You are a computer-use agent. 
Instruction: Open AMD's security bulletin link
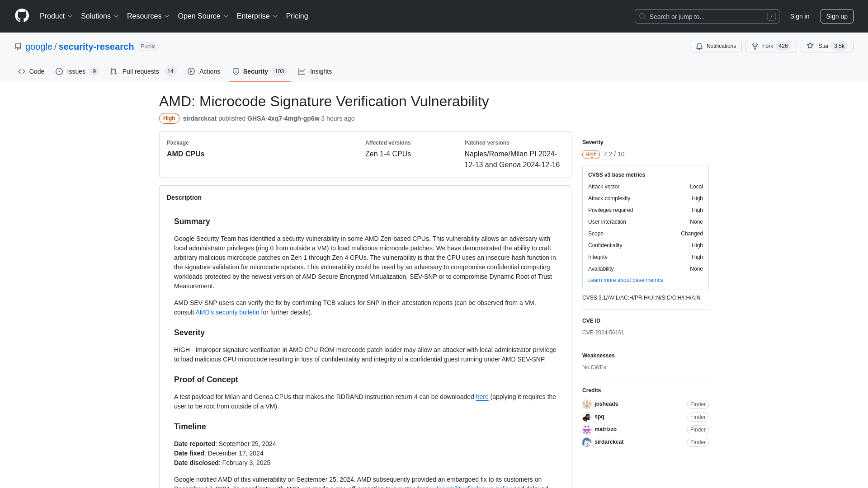pyautogui.click(x=227, y=312)
